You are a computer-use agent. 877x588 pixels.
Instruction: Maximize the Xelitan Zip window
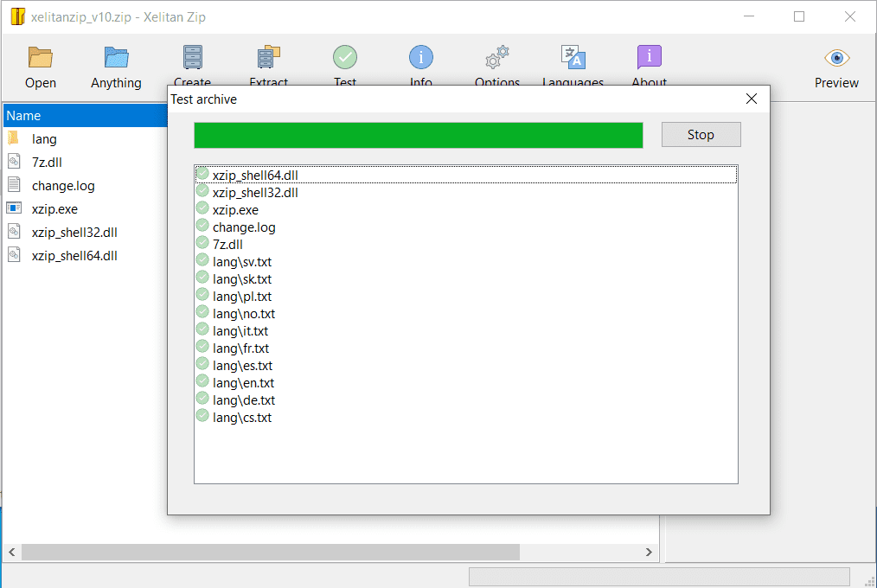point(799,16)
